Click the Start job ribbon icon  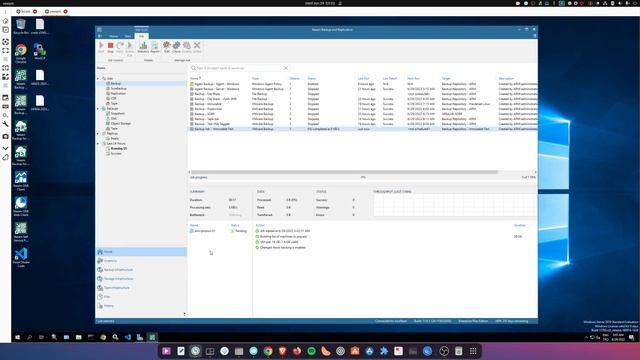pos(101,47)
